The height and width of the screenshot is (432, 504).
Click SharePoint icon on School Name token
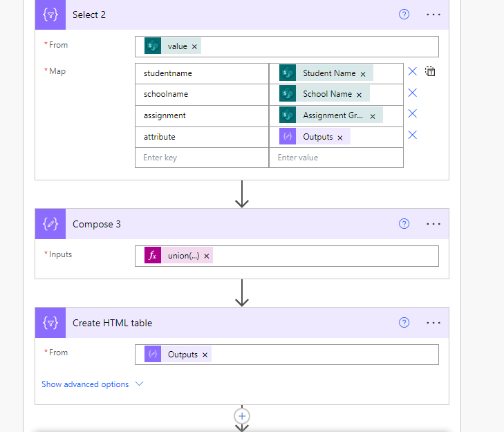(x=288, y=93)
